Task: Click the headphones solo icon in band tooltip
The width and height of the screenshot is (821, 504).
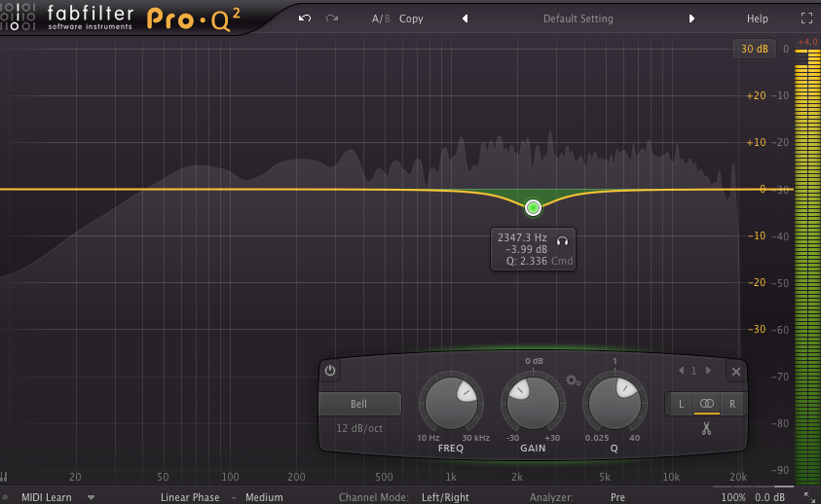Action: click(x=562, y=240)
